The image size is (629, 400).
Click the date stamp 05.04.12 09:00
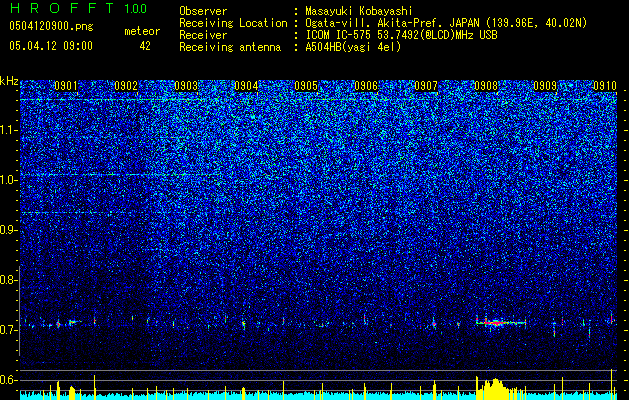click(51, 46)
